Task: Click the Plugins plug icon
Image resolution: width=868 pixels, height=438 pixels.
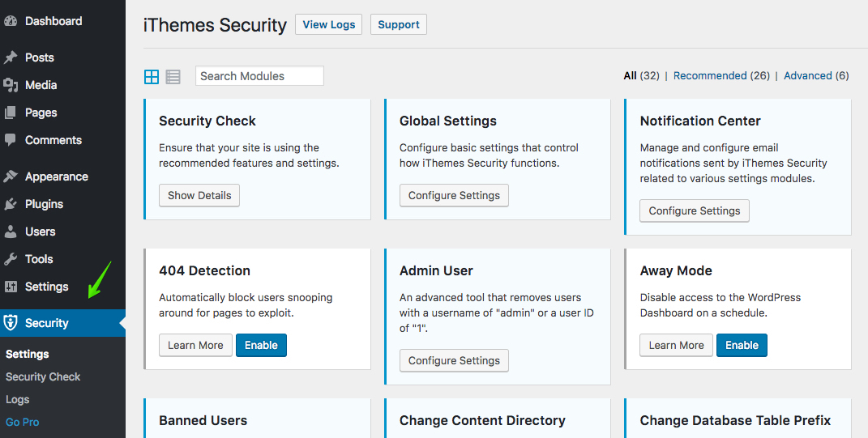Action: [x=11, y=205]
